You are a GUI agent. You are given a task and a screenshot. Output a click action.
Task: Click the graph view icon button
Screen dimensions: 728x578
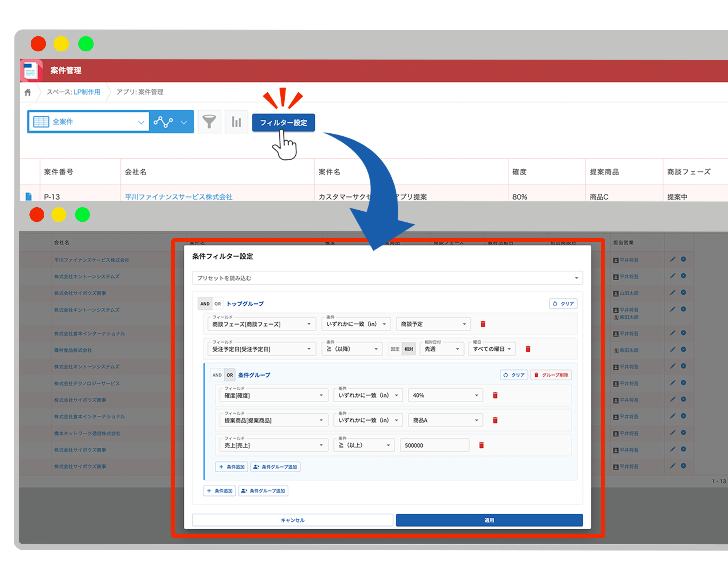tap(164, 122)
